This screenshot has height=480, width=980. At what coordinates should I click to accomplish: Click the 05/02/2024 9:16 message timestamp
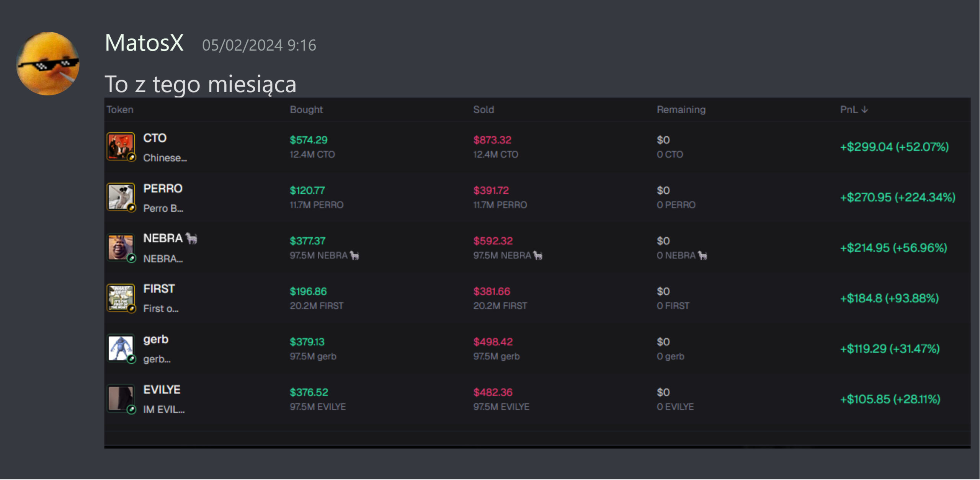259,45
